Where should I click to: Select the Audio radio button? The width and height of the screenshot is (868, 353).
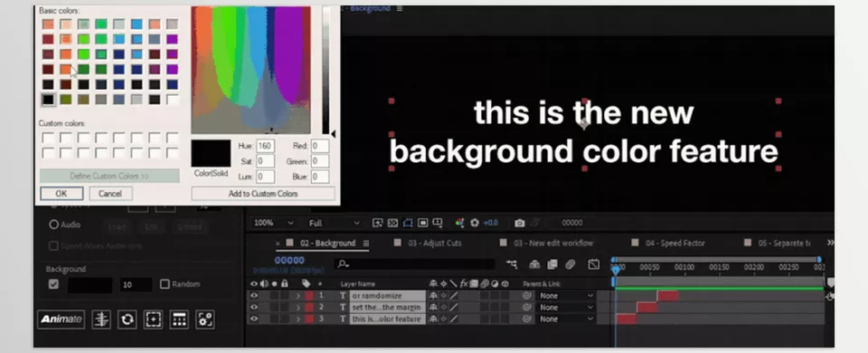click(x=53, y=224)
